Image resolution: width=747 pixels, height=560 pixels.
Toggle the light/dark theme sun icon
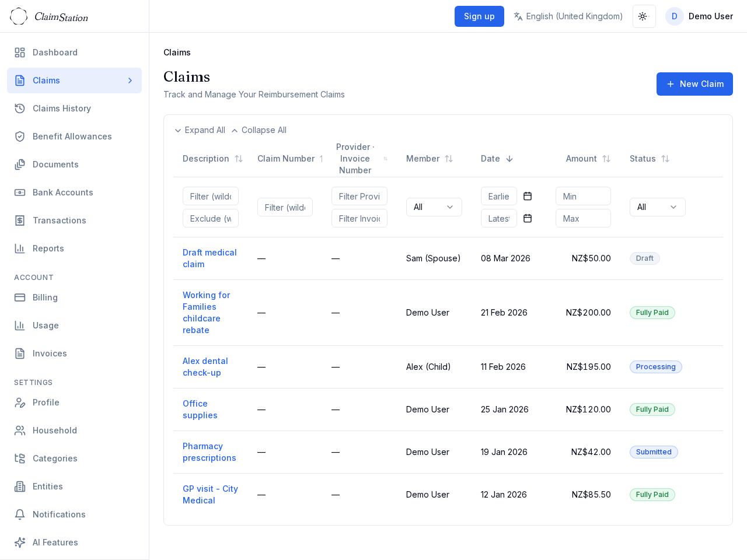[644, 16]
